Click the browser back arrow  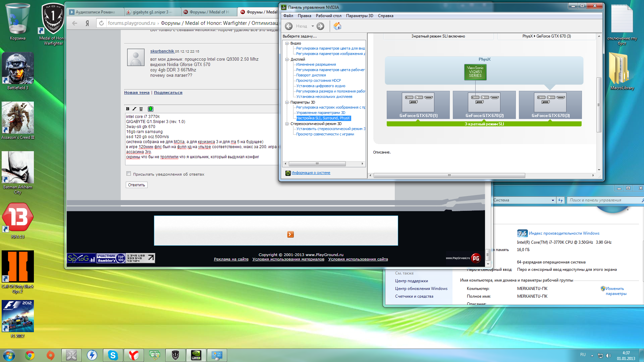pos(75,23)
